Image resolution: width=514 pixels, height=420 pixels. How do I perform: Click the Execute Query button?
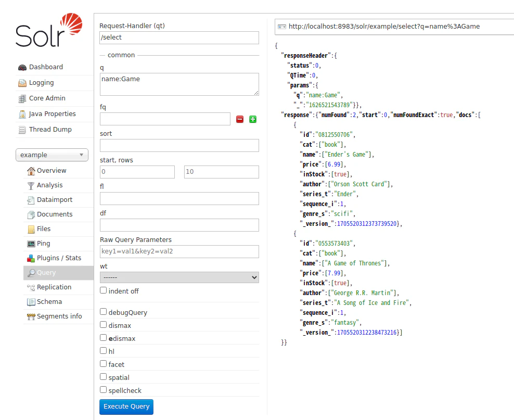(x=126, y=407)
